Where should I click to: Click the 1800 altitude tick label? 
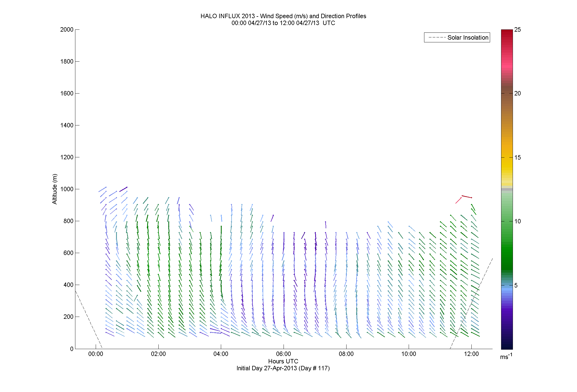click(67, 61)
